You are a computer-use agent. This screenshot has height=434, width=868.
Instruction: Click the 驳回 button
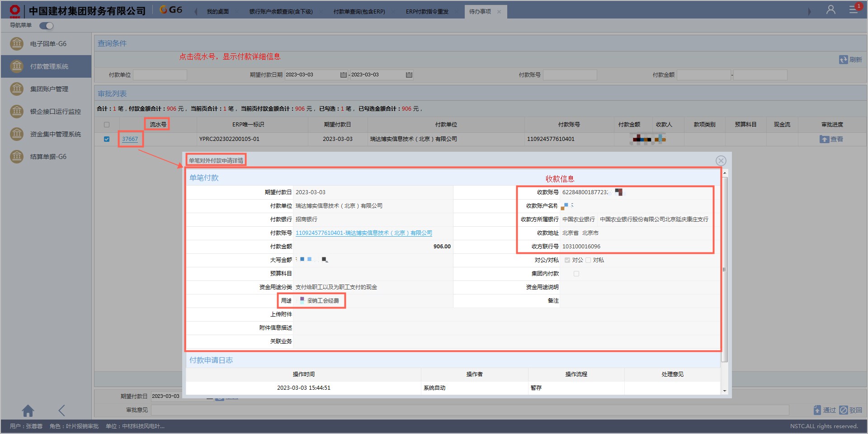tap(851, 410)
